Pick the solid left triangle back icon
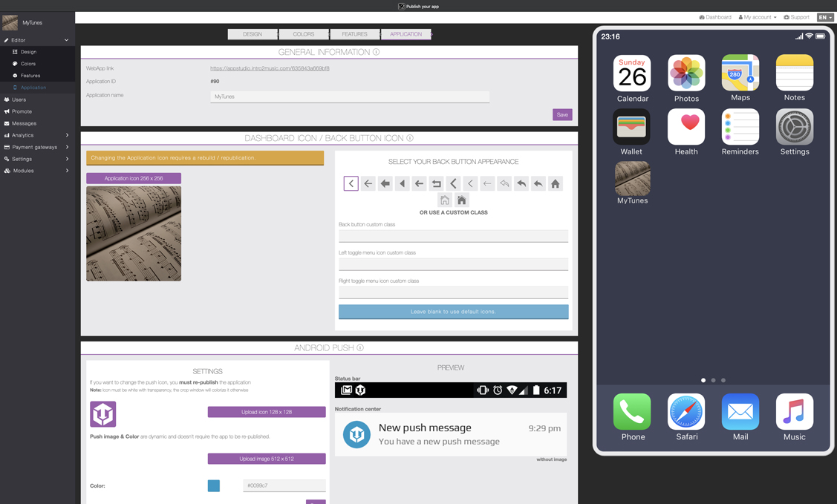837x504 pixels. tap(403, 183)
